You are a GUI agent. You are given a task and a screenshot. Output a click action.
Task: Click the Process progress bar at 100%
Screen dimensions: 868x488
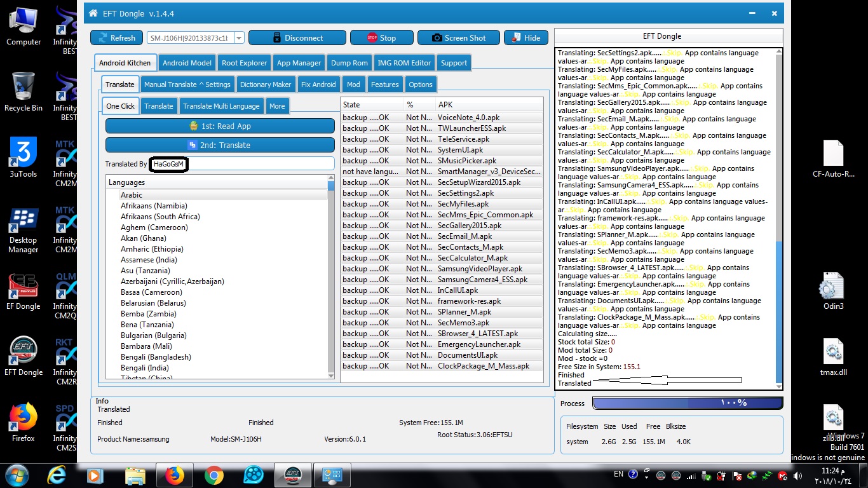688,403
